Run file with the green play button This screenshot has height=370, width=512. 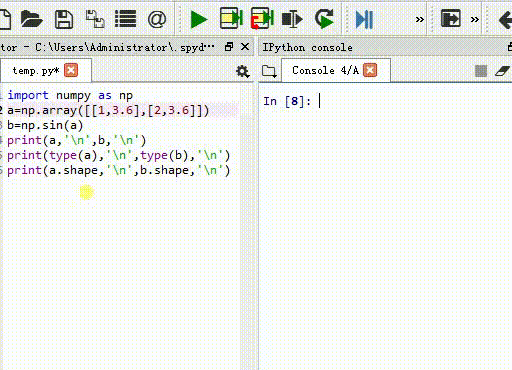pos(199,19)
